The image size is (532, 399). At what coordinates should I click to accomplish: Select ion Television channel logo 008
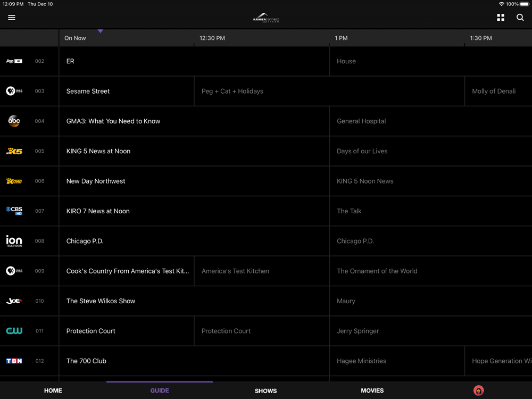click(14, 241)
